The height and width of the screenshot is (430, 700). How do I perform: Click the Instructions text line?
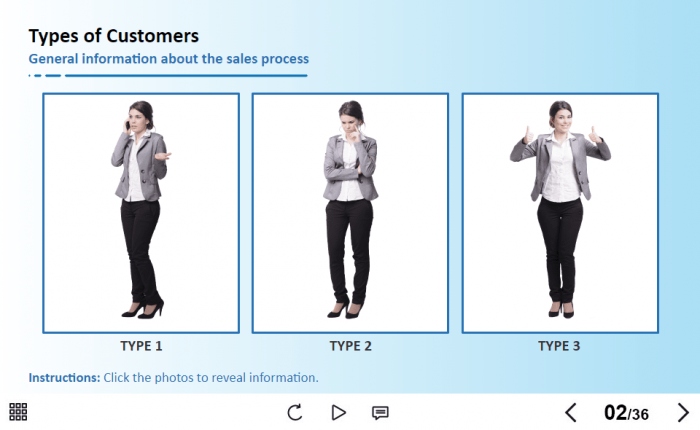tap(173, 377)
